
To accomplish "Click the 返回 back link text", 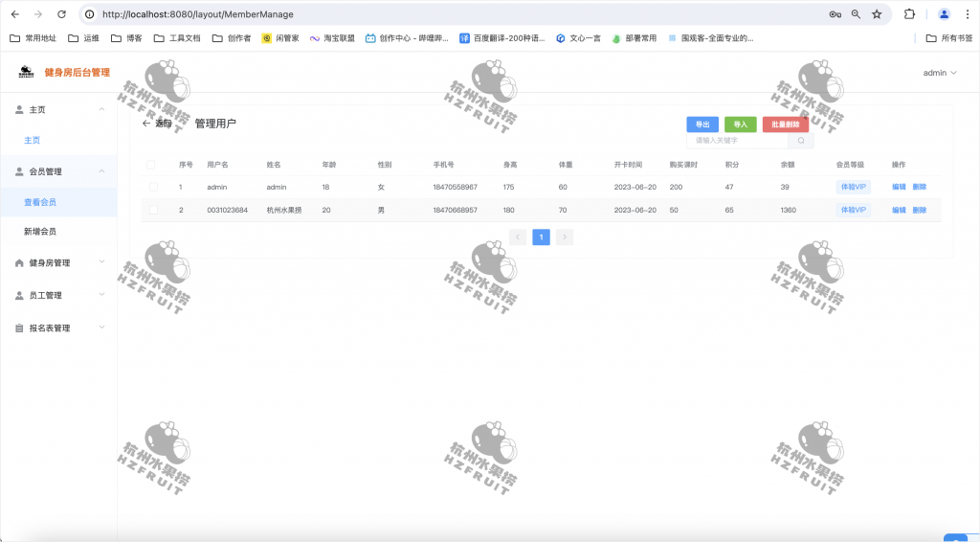I will pyautogui.click(x=163, y=124).
